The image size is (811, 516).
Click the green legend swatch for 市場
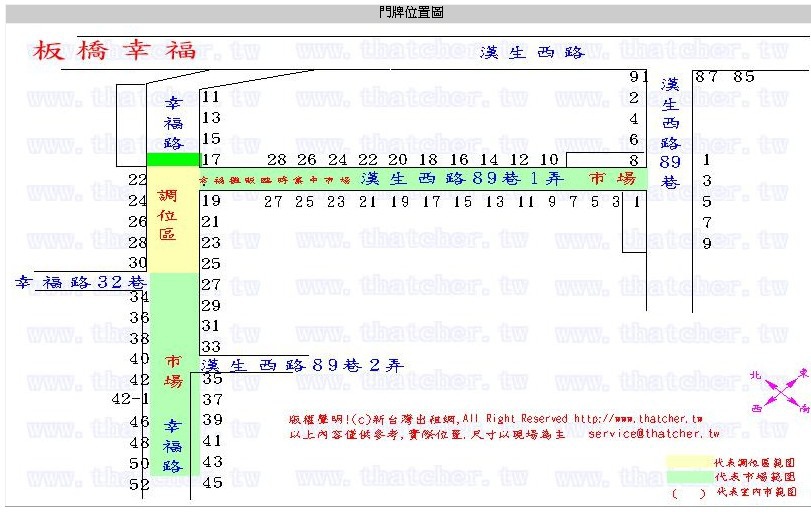click(x=689, y=476)
